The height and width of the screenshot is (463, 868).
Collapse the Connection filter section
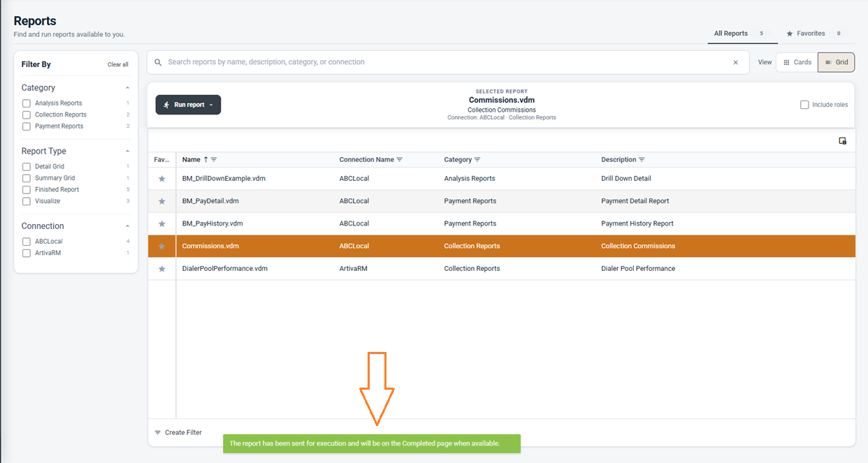coord(127,226)
